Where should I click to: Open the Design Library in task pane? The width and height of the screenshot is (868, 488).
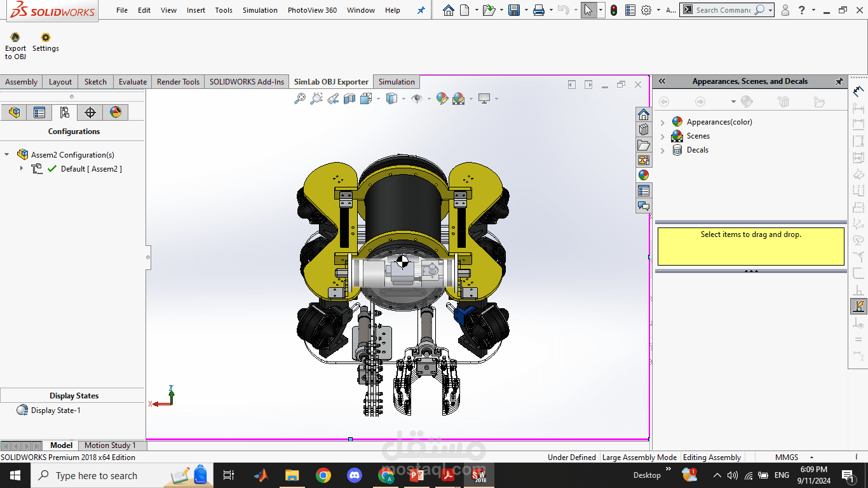(644, 129)
